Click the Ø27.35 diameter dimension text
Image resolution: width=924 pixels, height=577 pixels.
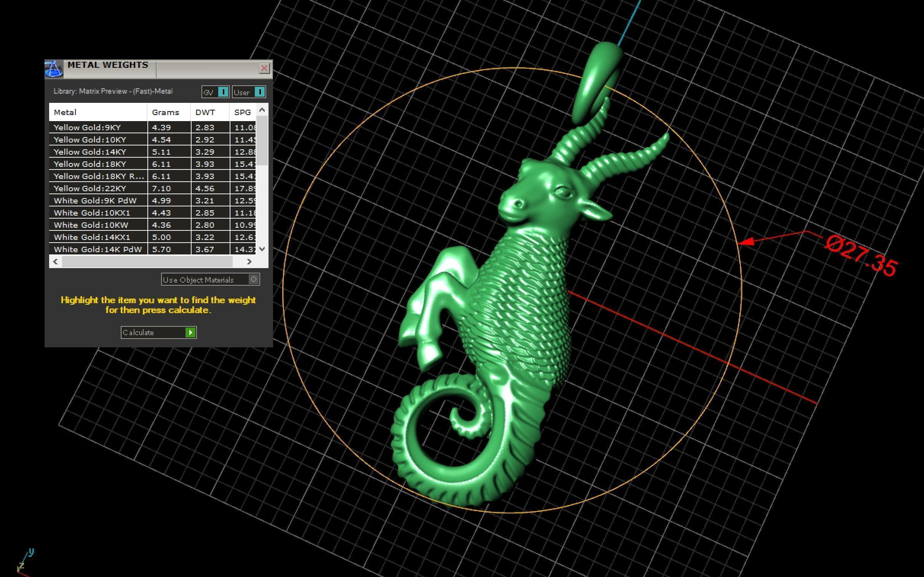pyautogui.click(x=861, y=255)
